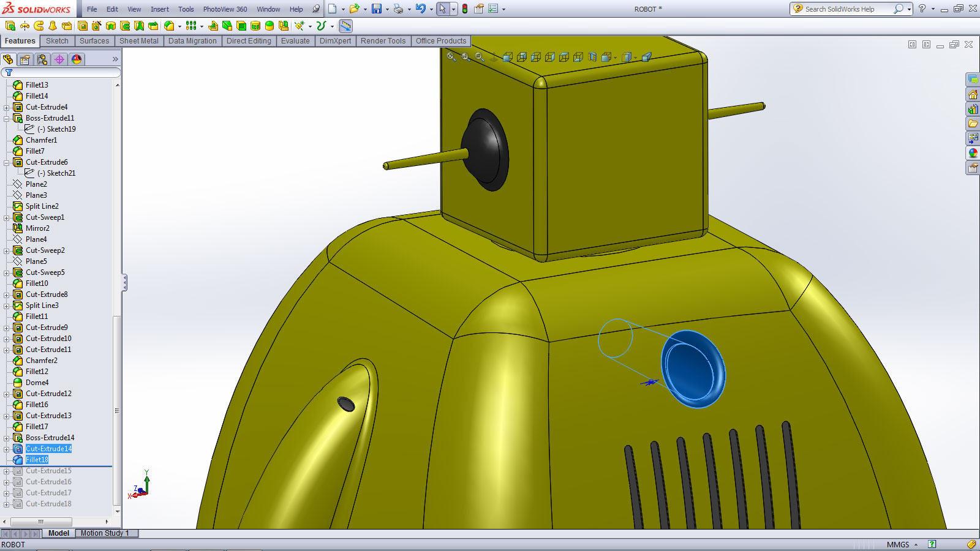Open the Insert menu
The height and width of the screenshot is (551, 980).
coord(160,9)
